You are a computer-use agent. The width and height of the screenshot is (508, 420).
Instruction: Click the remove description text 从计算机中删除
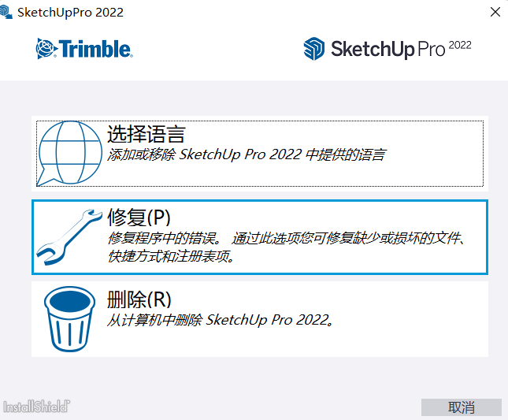click(221, 321)
